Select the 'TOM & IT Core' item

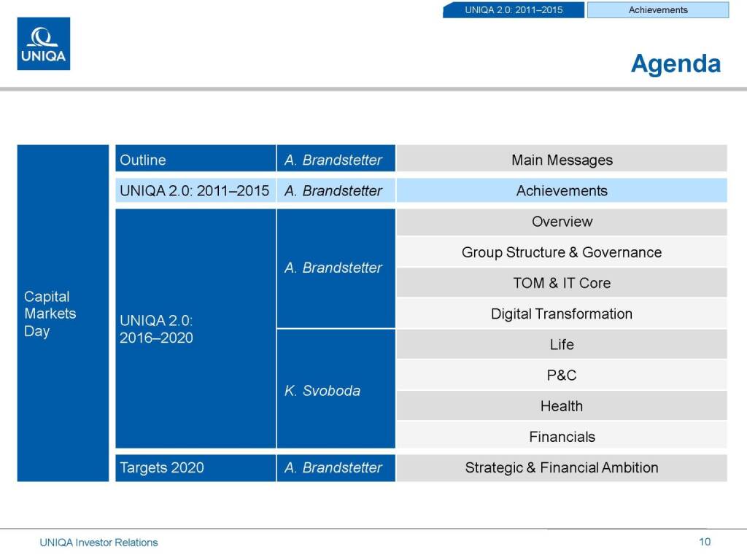coord(562,283)
